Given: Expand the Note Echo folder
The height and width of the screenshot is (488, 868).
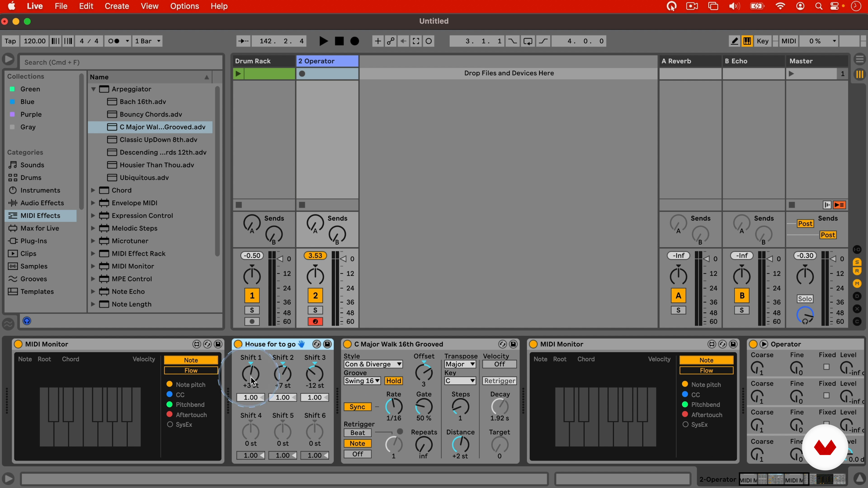Looking at the screenshot, I should [x=93, y=292].
